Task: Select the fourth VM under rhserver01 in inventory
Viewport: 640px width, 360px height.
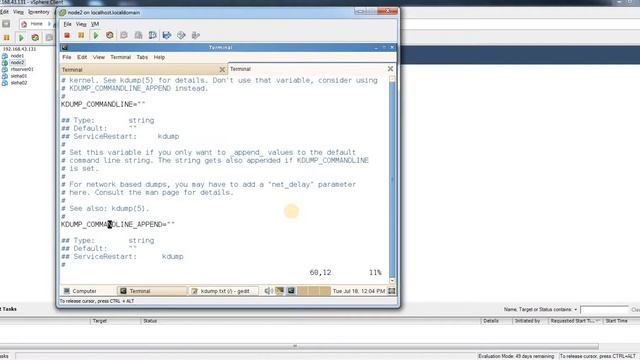Action: 19,76
